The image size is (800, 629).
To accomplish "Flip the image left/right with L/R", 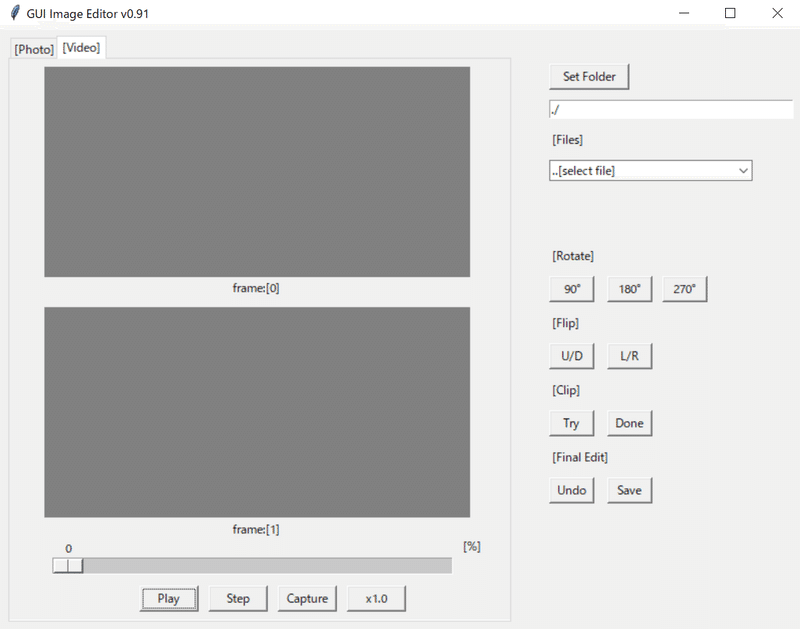I will tap(630, 356).
